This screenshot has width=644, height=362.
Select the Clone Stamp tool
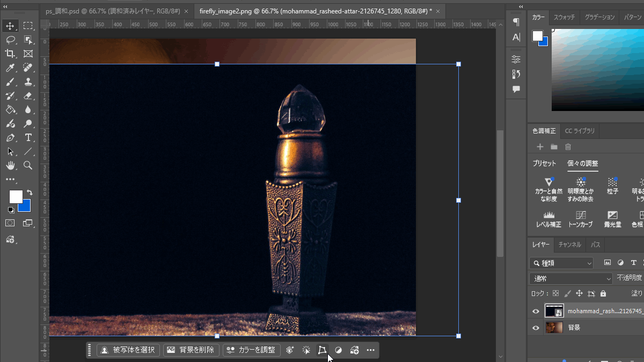point(28,82)
